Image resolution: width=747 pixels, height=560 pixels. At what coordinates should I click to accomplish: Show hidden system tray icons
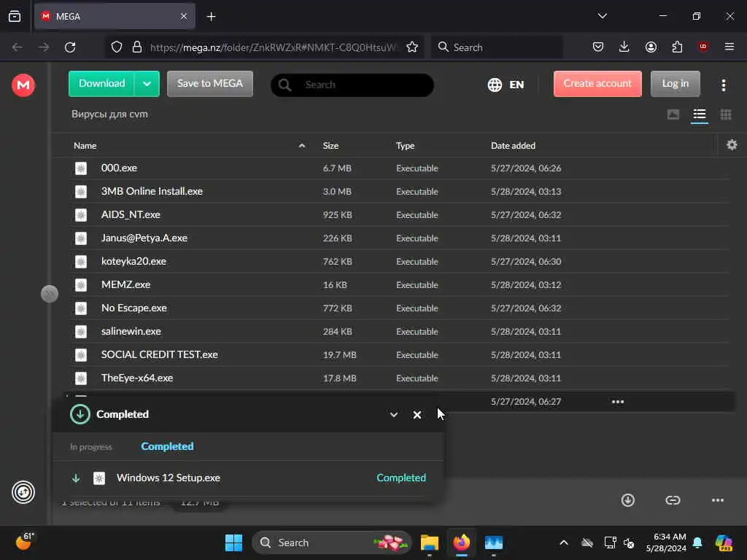[564, 542]
